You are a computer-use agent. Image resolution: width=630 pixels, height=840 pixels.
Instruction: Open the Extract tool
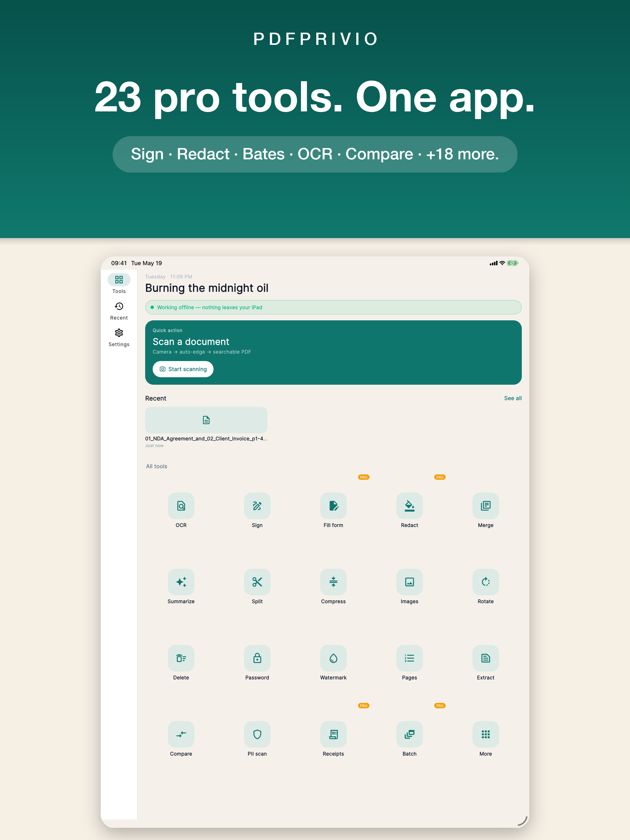click(486, 658)
